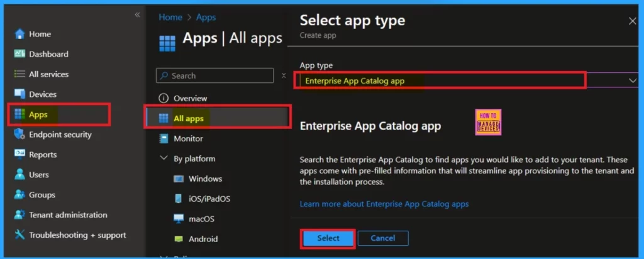Open Dashboard chart icon
The height and width of the screenshot is (259, 644).
19,54
